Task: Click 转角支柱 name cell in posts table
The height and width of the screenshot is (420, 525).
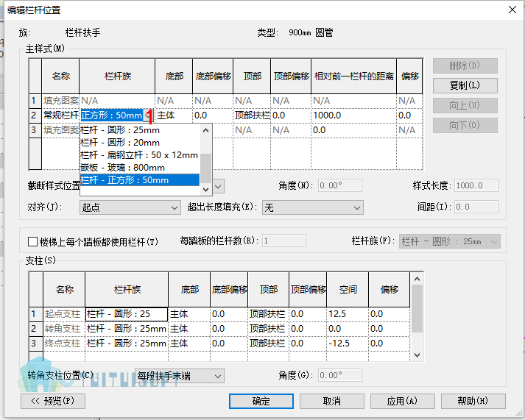Action: [64, 329]
